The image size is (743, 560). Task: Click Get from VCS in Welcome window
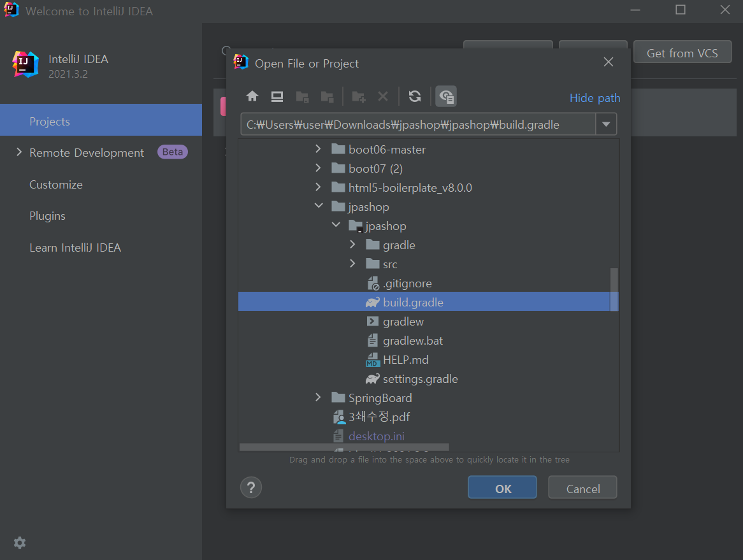682,53
